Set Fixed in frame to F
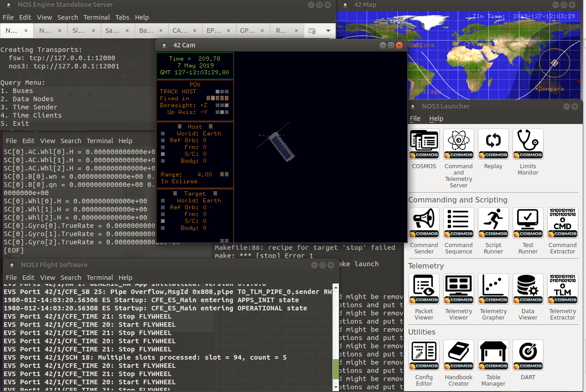The height and width of the screenshot is (392, 586). 218,98
